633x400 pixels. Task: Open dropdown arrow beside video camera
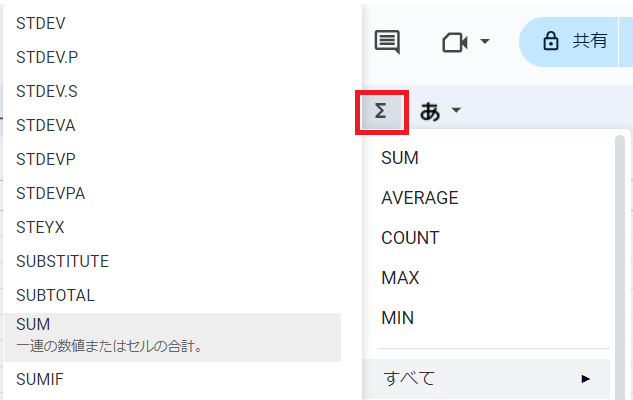point(485,42)
